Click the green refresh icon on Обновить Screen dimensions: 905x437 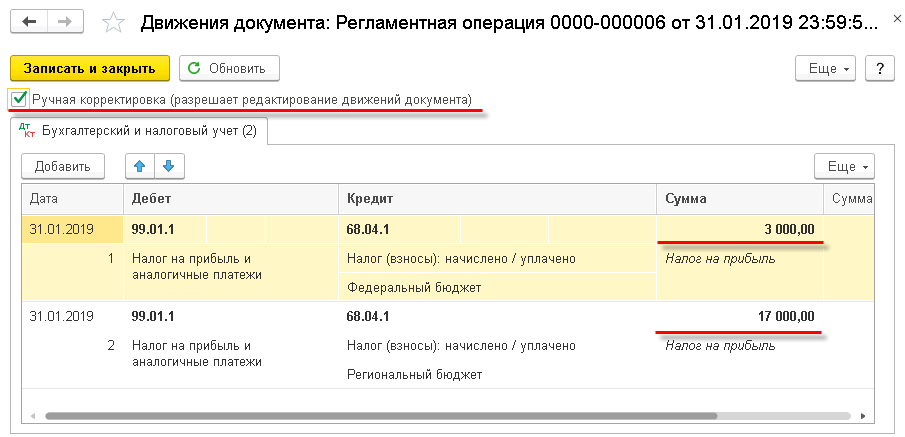[x=195, y=68]
